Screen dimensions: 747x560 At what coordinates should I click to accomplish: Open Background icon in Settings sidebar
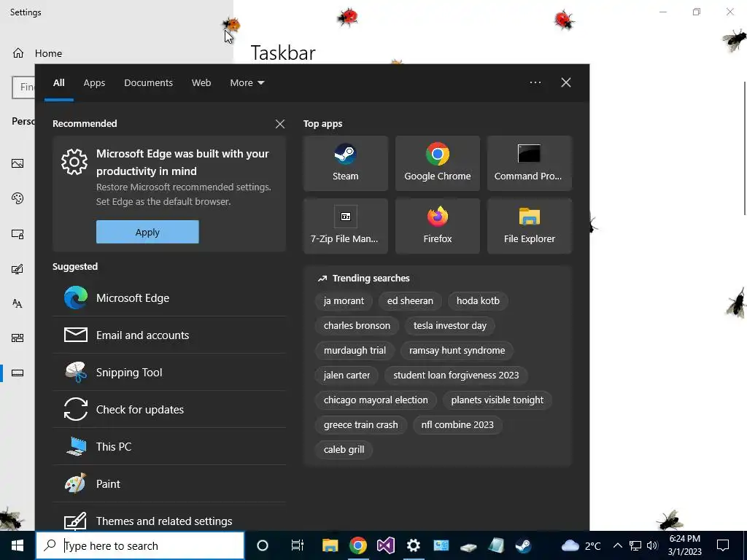point(18,163)
